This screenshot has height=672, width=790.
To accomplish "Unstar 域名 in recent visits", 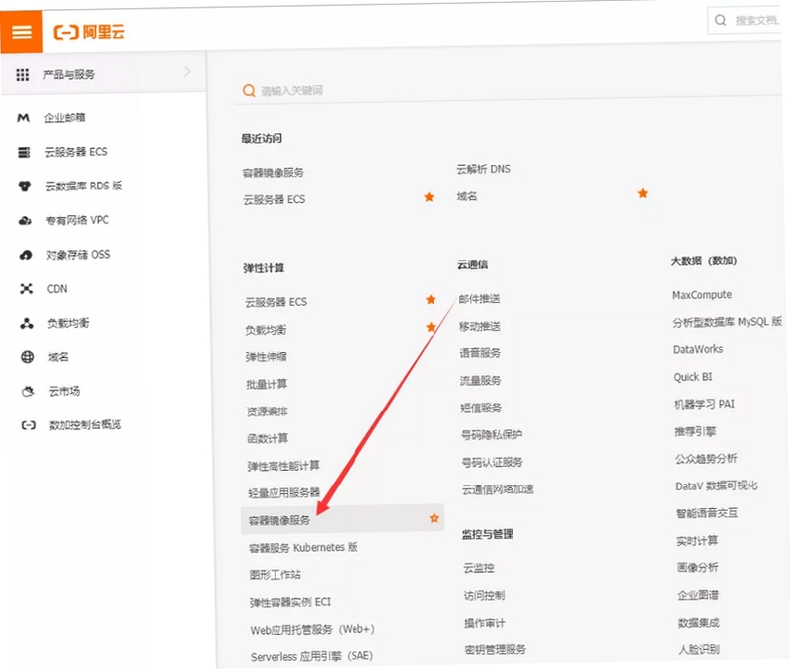I will point(643,193).
